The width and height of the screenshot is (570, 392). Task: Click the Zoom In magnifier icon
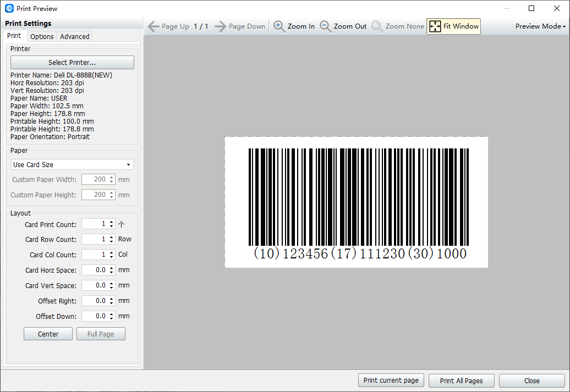tap(279, 26)
